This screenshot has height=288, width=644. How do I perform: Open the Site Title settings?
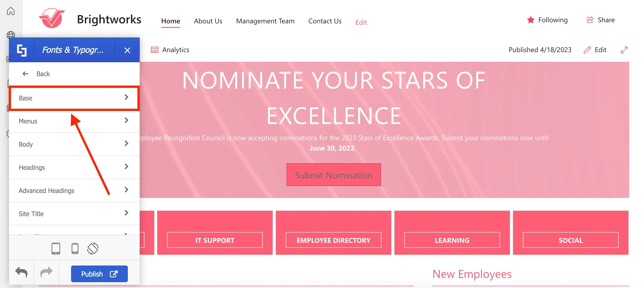coord(74,214)
